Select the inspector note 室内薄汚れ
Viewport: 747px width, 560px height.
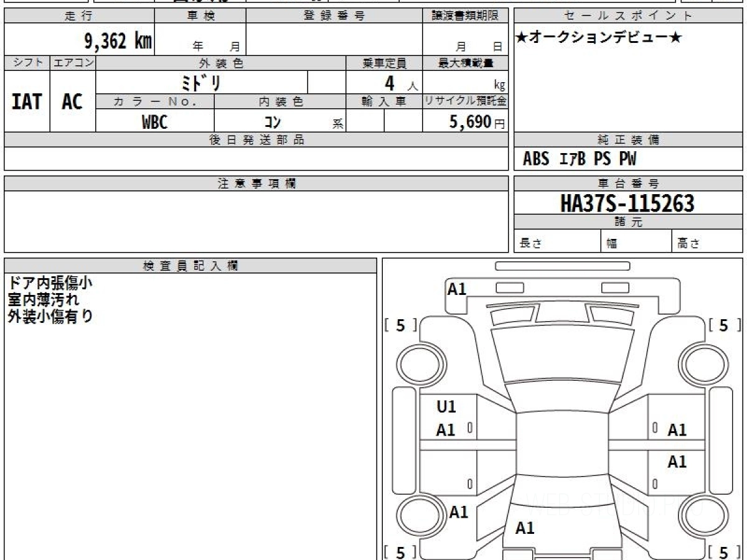[43, 299]
